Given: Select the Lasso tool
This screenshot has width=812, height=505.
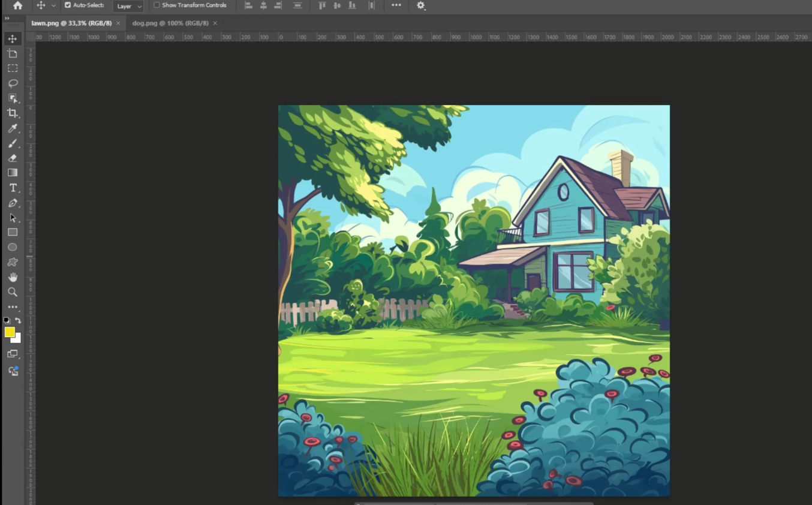Looking at the screenshot, I should [13, 83].
